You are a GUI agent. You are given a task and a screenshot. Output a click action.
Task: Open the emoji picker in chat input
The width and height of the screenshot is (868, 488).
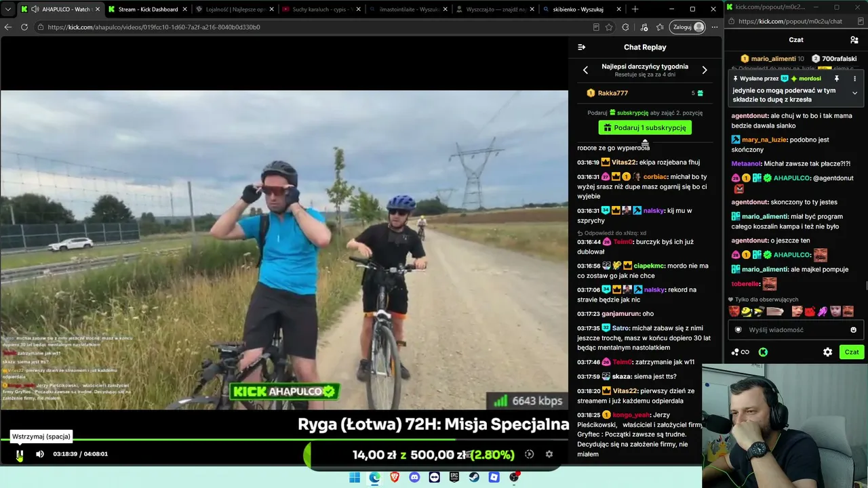[x=853, y=330]
